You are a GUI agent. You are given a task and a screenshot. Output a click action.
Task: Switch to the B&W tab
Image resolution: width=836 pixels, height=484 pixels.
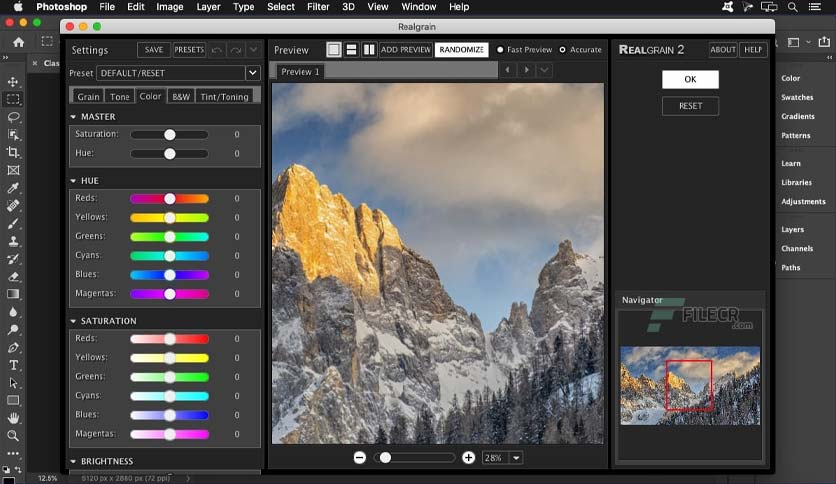(181, 96)
